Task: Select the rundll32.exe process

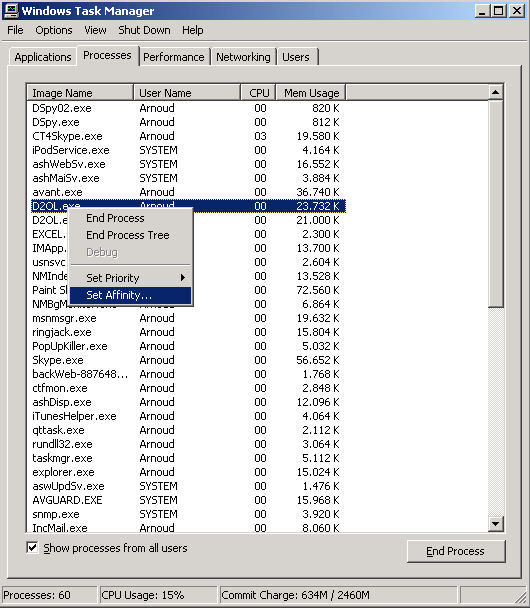Action: (x=186, y=444)
